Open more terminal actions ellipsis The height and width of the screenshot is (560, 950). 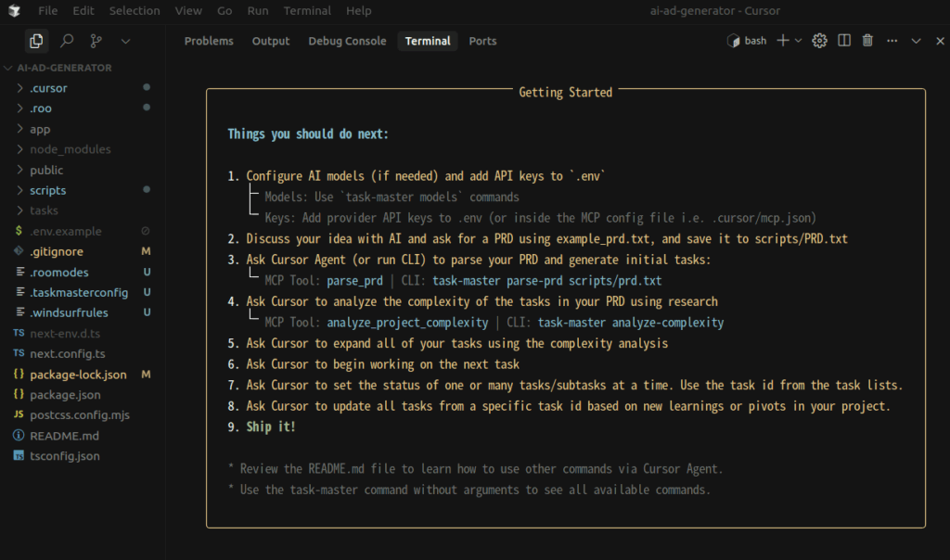pyautogui.click(x=892, y=41)
